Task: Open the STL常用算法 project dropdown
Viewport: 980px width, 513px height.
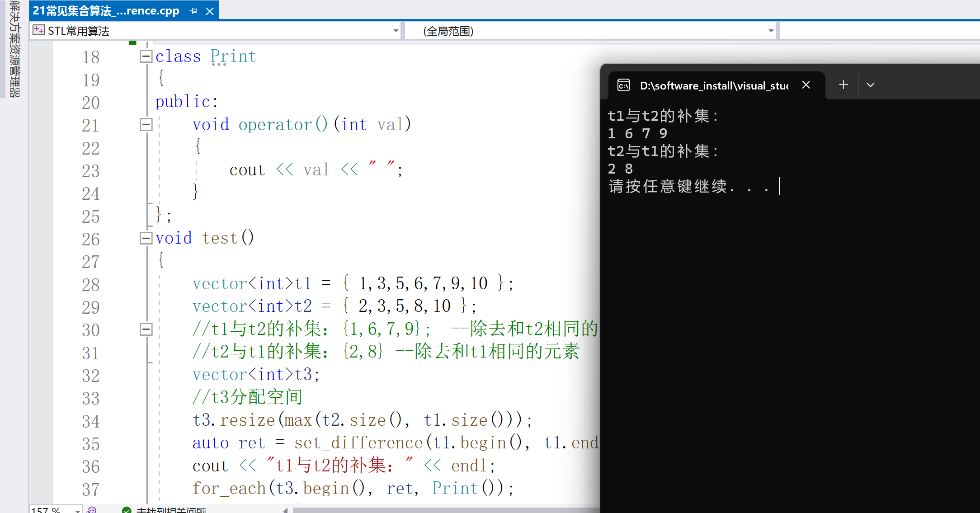Action: 396,31
